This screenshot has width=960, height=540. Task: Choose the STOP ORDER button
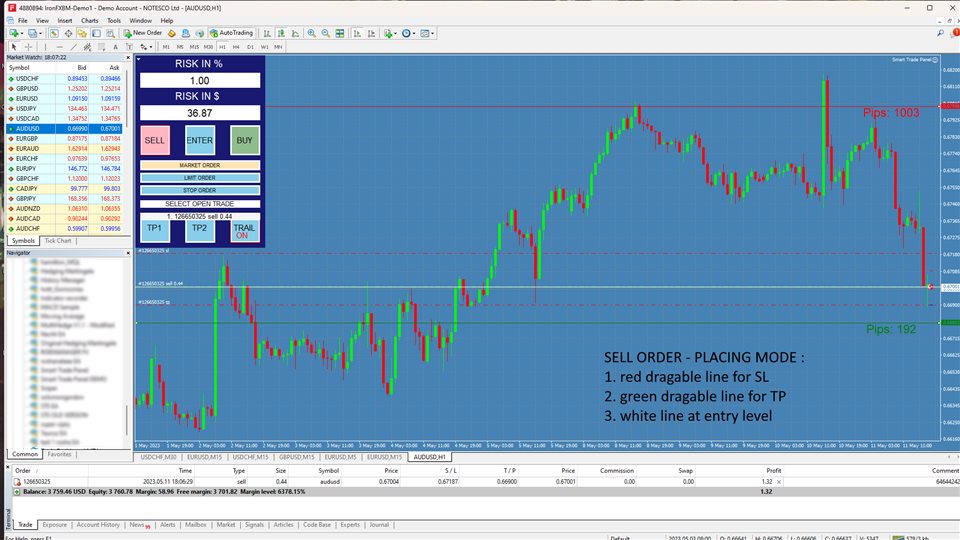[x=200, y=190]
